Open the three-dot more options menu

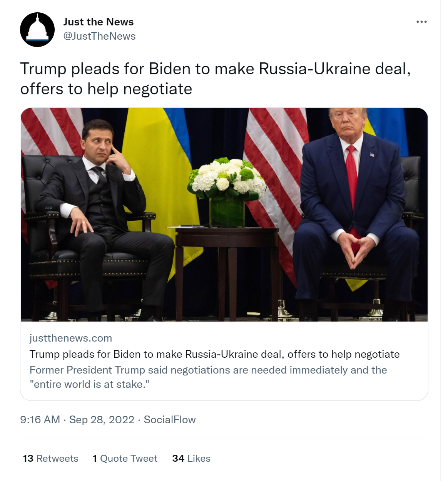pyautogui.click(x=421, y=22)
